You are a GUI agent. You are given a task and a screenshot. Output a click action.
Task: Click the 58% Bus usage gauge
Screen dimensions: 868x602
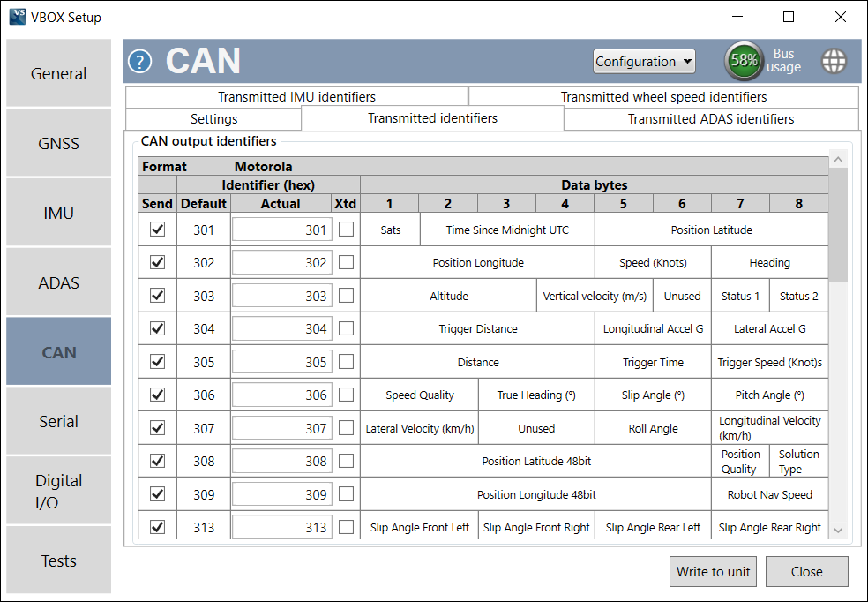pos(744,61)
